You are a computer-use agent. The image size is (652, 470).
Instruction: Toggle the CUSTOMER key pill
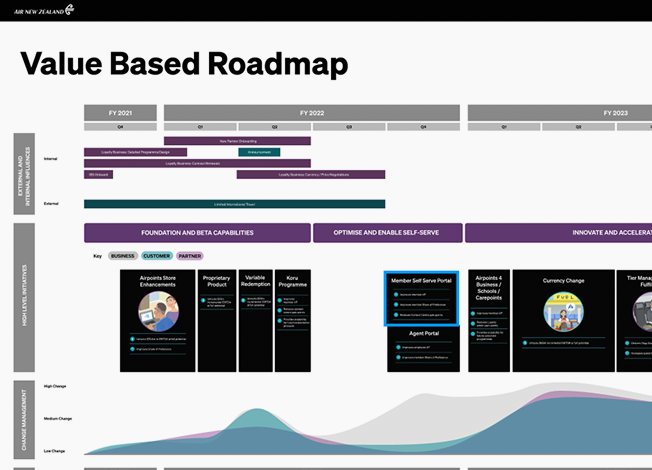click(x=157, y=256)
